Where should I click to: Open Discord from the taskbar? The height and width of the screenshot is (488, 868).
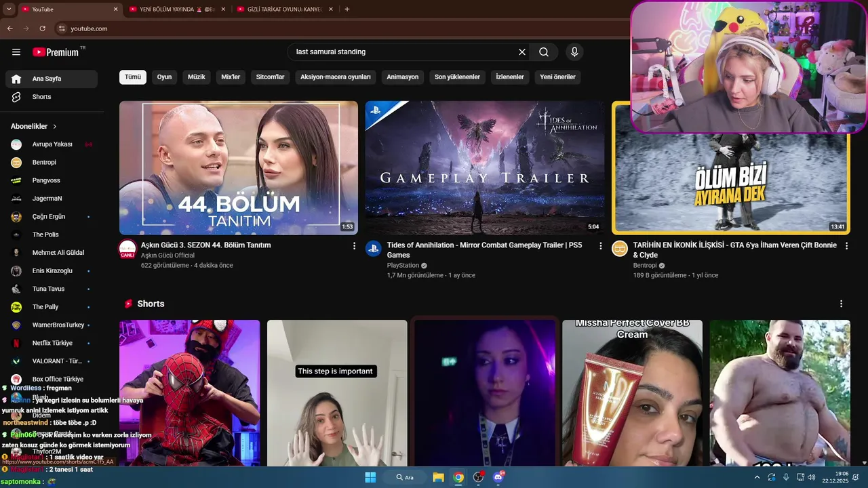[x=499, y=477]
